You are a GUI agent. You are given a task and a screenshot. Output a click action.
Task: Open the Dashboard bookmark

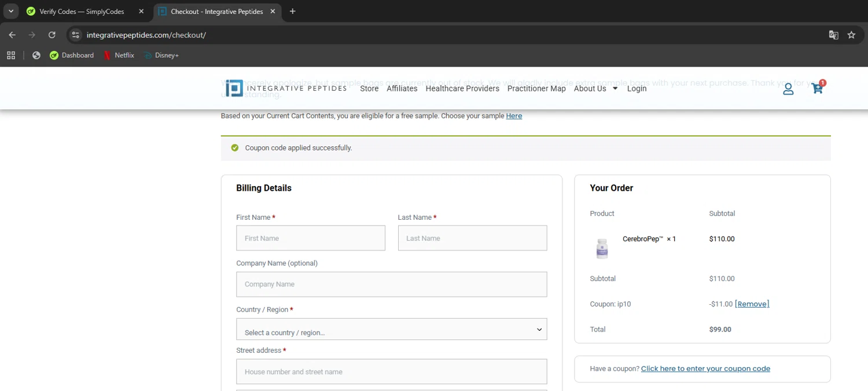pos(72,56)
